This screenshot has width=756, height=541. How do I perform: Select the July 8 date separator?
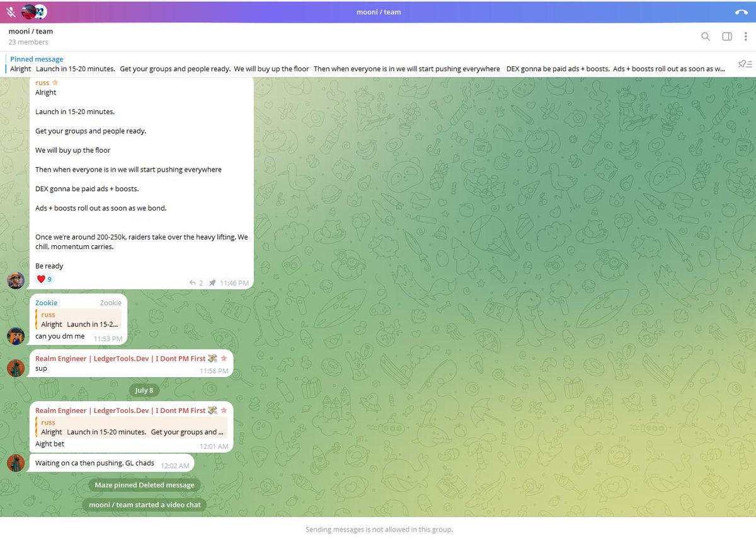coord(144,390)
